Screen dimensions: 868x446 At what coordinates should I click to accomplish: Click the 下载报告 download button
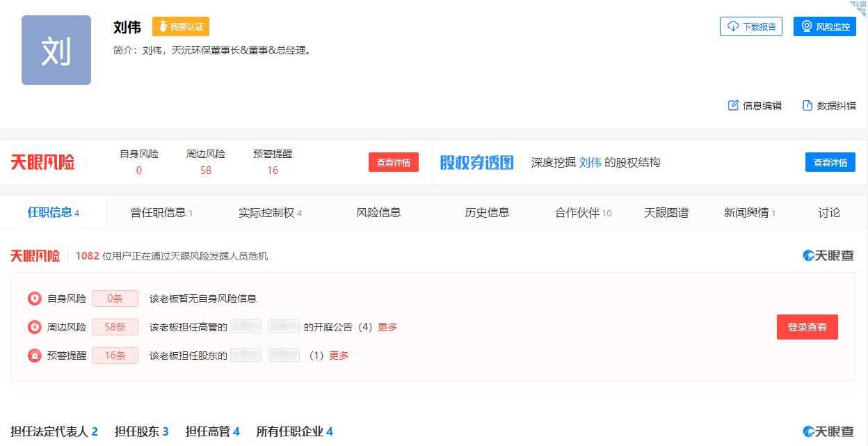click(751, 26)
